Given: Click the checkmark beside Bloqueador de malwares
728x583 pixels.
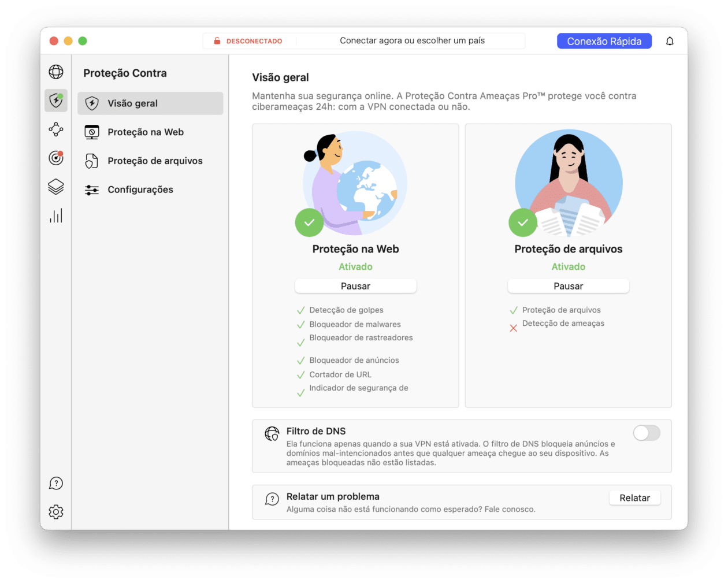Looking at the screenshot, I should pyautogui.click(x=300, y=325).
